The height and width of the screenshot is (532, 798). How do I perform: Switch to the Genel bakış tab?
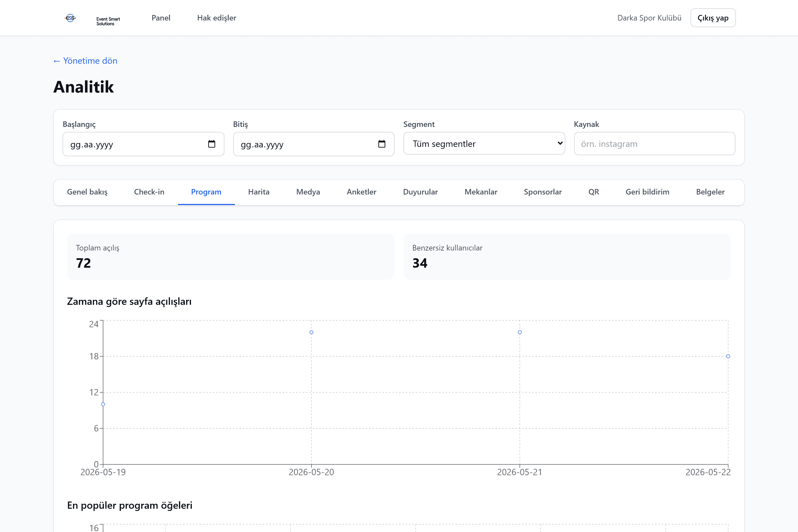click(x=87, y=192)
